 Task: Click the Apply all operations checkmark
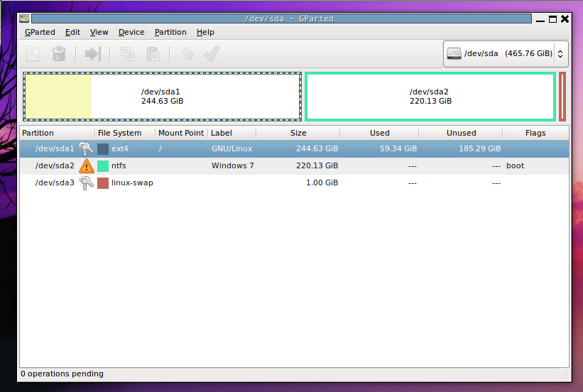tap(212, 53)
